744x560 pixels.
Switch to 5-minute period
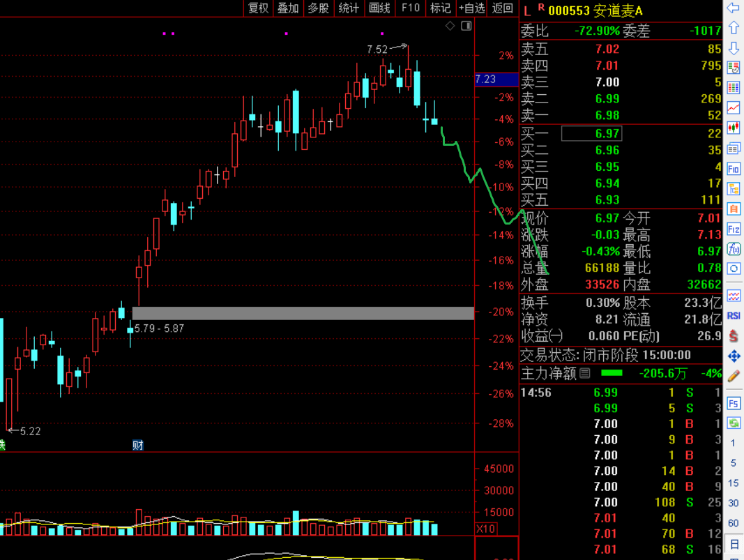click(733, 462)
